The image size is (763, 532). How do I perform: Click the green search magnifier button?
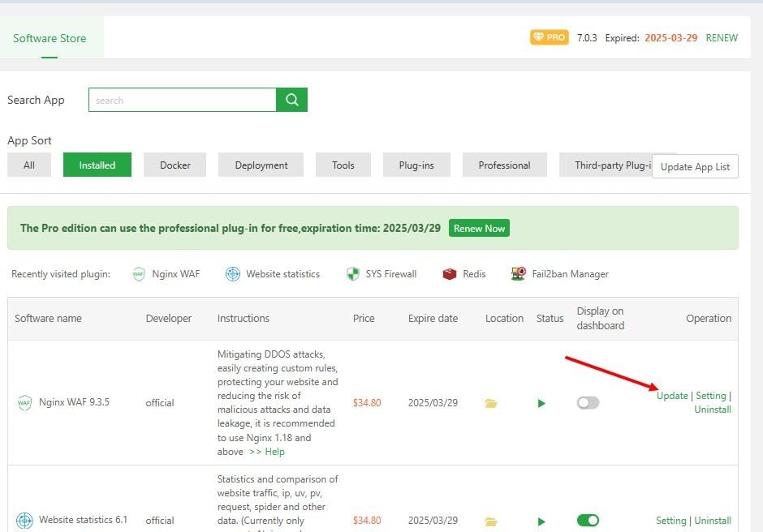click(291, 100)
